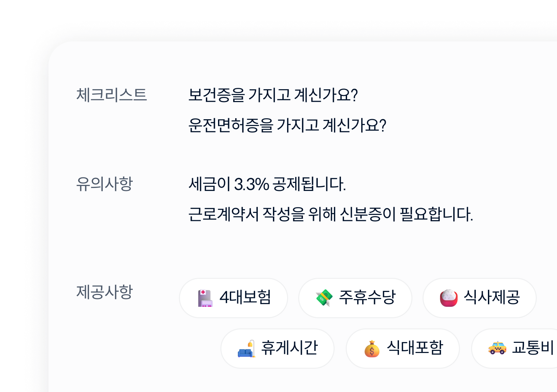Click the money bag icon for 식대포함
Screen dimensions: 557x392
pos(372,349)
